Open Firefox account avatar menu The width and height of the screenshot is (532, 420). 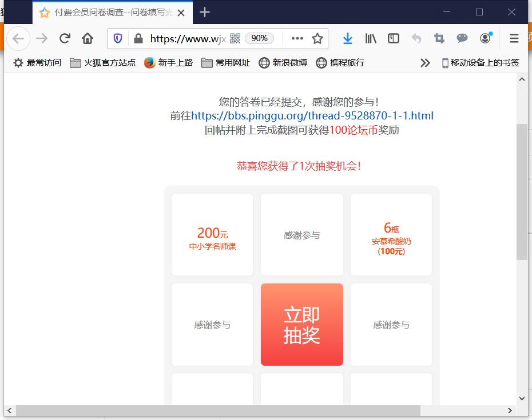point(486,38)
